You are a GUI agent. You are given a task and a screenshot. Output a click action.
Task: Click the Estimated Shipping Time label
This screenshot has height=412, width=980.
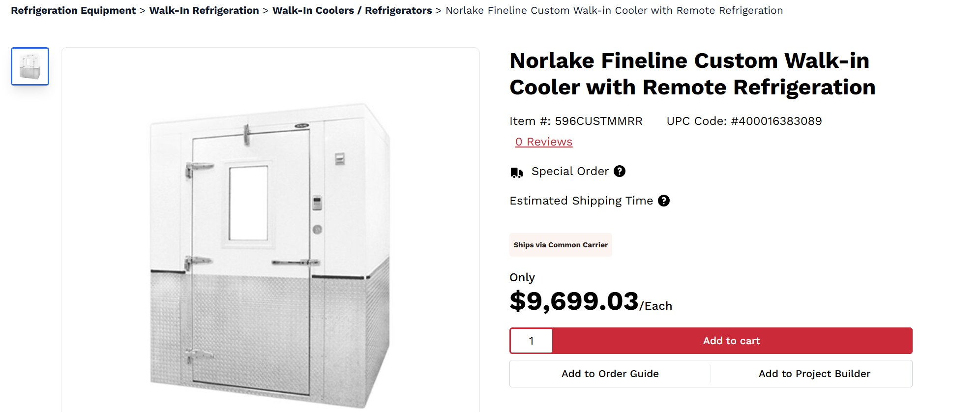[x=581, y=201]
